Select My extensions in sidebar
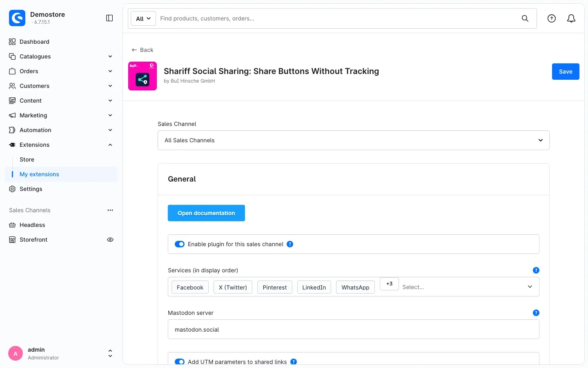This screenshot has height=368, width=588. (x=61, y=174)
